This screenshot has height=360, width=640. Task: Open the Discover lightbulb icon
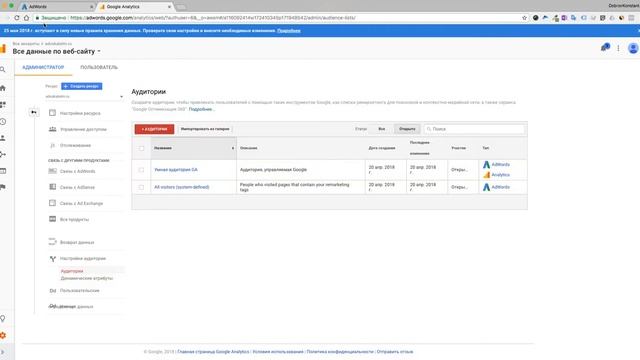(x=3, y=318)
